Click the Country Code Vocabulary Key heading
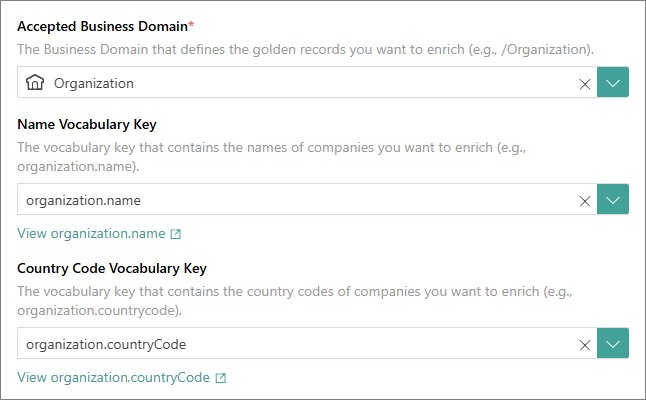The height and width of the screenshot is (400, 646). point(112,269)
